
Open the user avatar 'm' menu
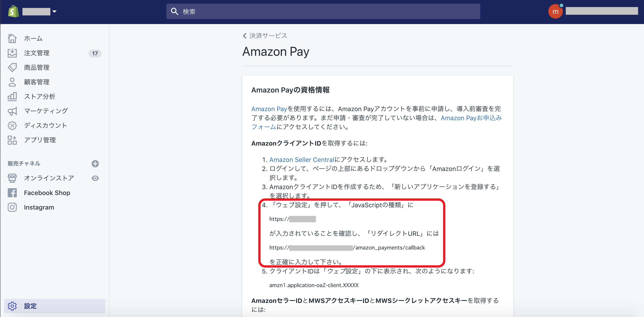pyautogui.click(x=555, y=12)
